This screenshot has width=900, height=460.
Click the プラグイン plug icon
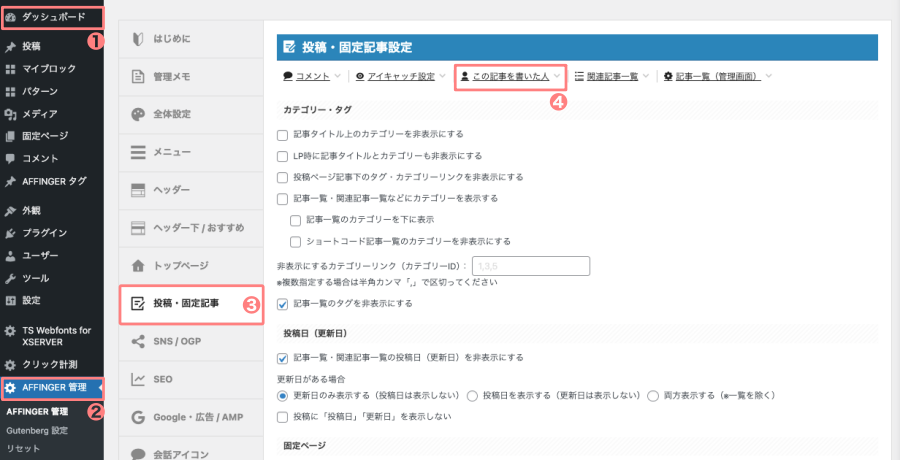[11, 233]
